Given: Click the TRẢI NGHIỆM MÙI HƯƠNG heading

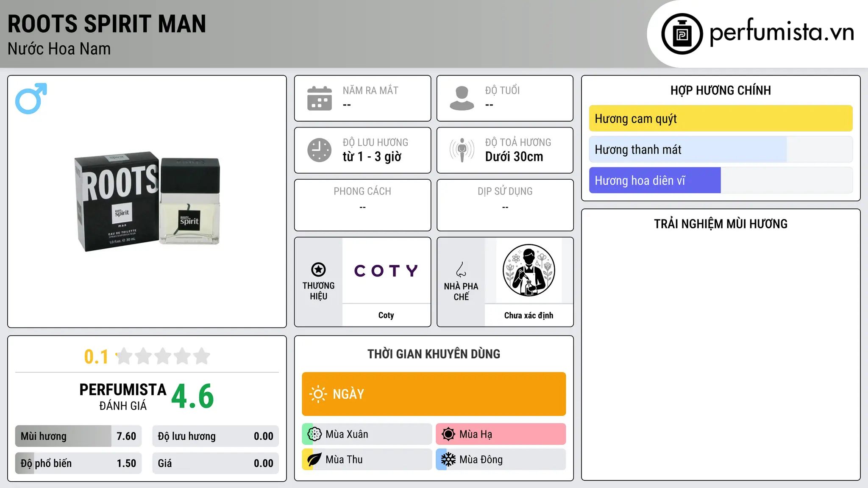Looking at the screenshot, I should pyautogui.click(x=721, y=224).
